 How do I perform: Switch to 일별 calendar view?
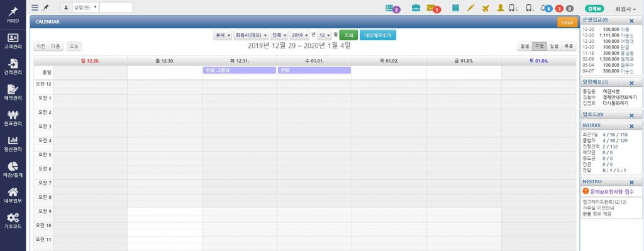(553, 47)
